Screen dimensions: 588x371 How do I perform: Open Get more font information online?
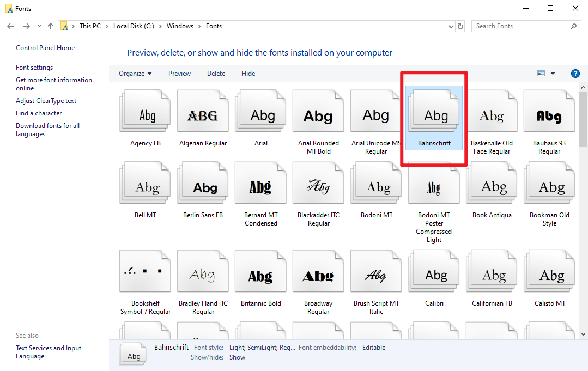tap(53, 84)
